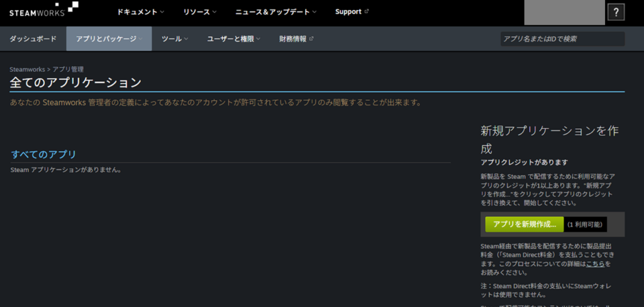The width and height of the screenshot is (644, 307).
Task: Open the ユーザーと権限 menu
Action: pos(233,39)
